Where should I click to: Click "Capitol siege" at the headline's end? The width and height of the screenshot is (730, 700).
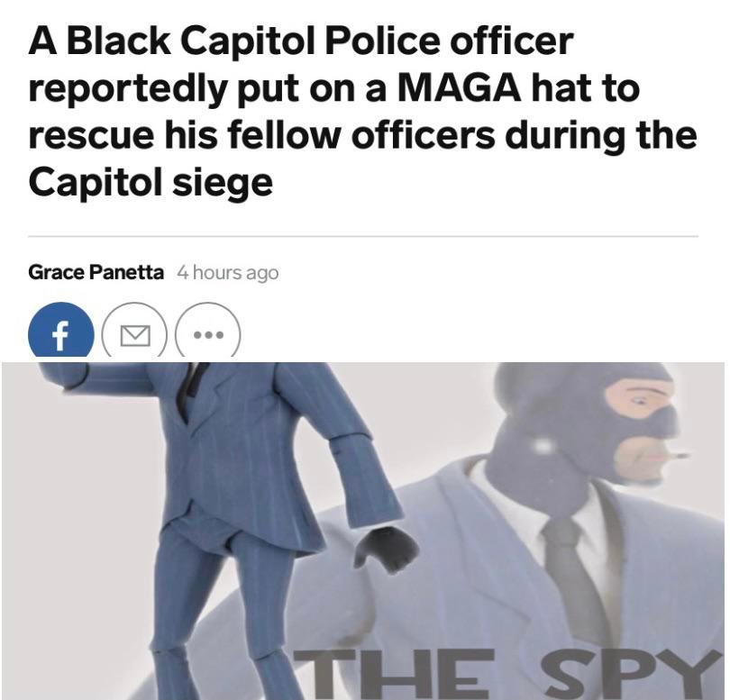(151, 184)
